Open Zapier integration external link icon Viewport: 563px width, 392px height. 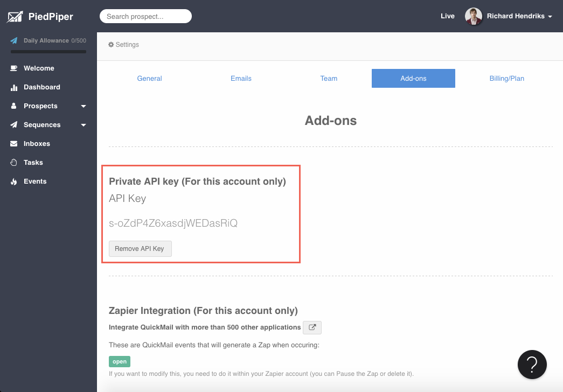pos(312,327)
